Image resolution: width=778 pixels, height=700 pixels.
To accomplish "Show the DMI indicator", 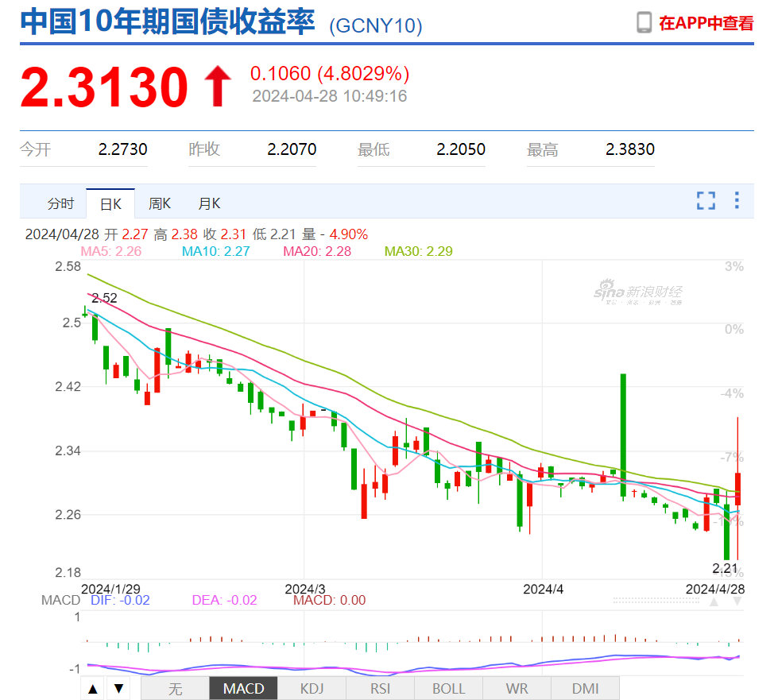I will click(586, 689).
